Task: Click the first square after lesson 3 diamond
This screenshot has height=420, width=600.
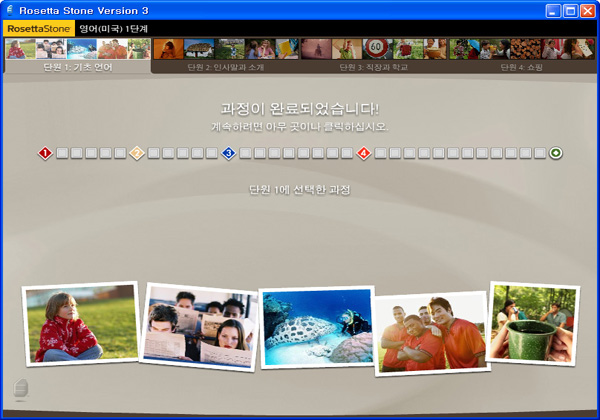Action: pos(245,153)
